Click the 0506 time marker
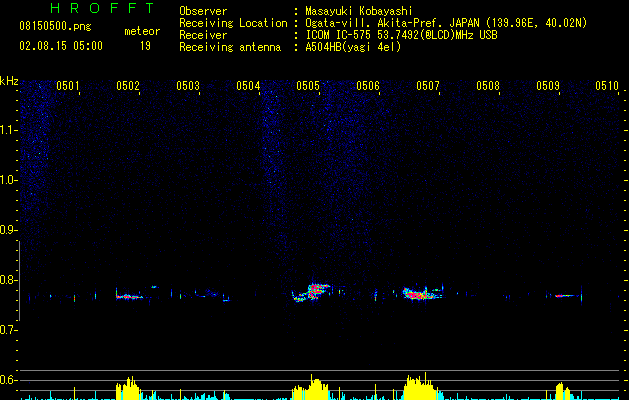 coord(368,86)
